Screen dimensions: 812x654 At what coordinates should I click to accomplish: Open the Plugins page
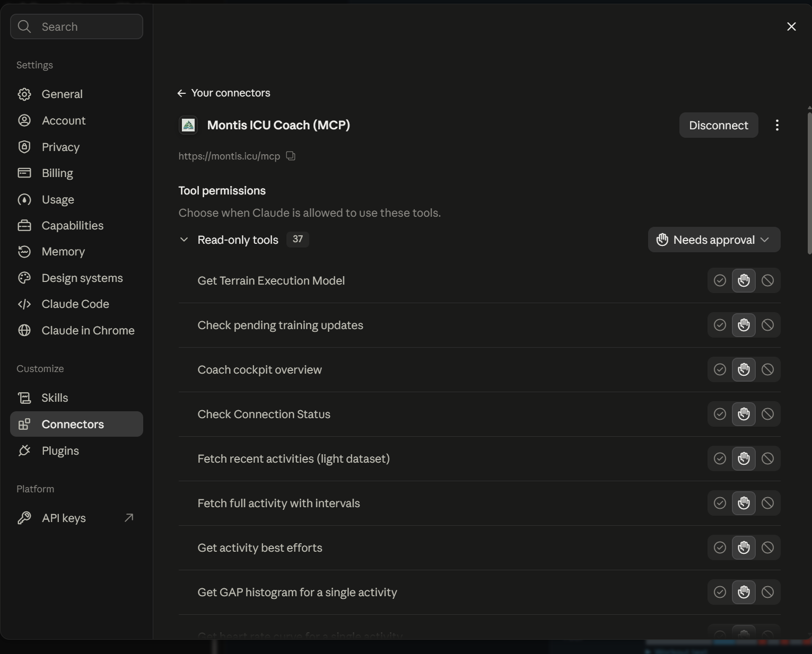pos(76,450)
